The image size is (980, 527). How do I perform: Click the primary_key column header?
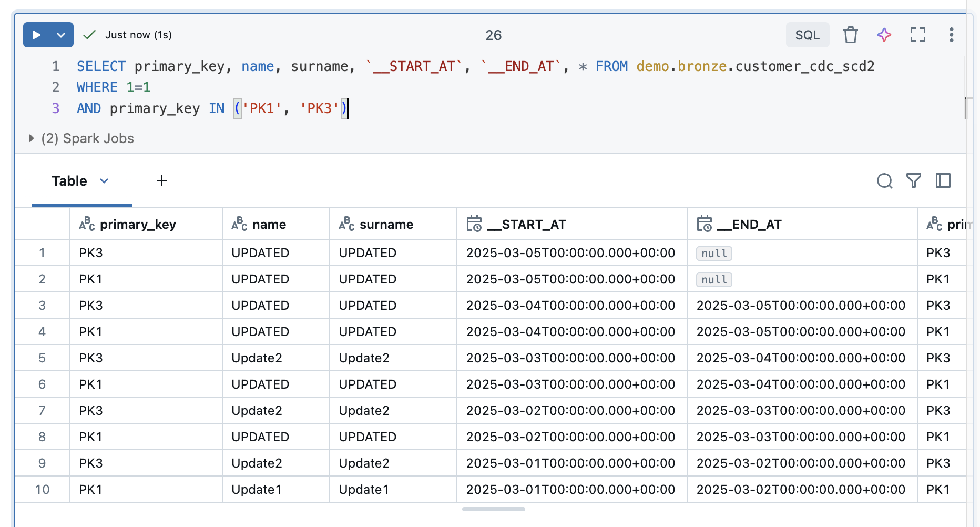pos(138,225)
